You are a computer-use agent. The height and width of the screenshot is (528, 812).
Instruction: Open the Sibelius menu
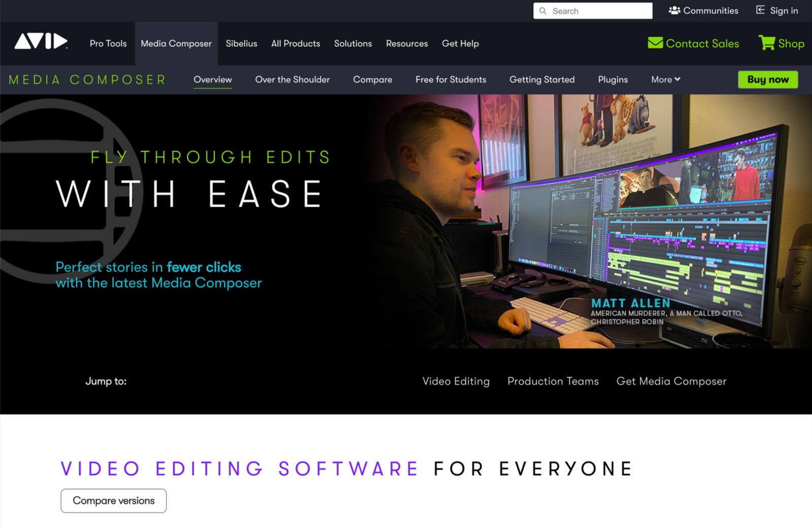coord(242,44)
